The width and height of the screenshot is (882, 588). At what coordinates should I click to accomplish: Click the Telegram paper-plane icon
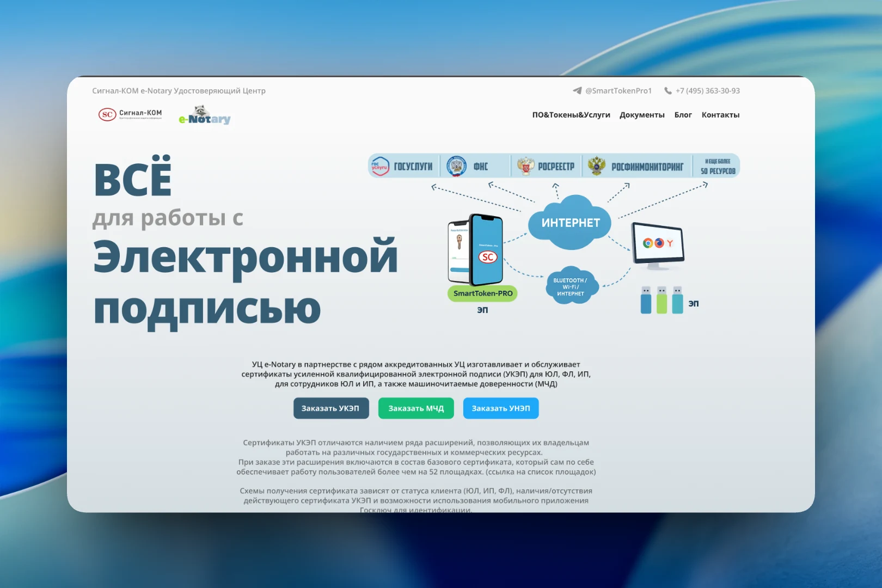(577, 91)
